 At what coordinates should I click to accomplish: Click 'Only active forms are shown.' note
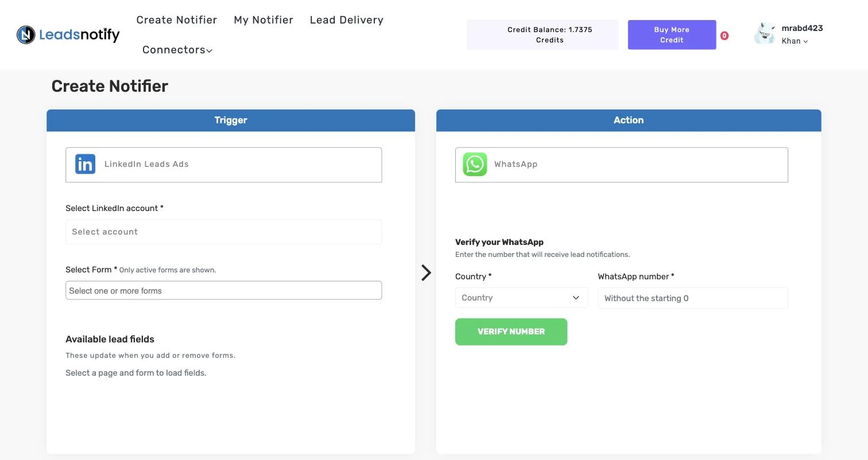(x=168, y=270)
